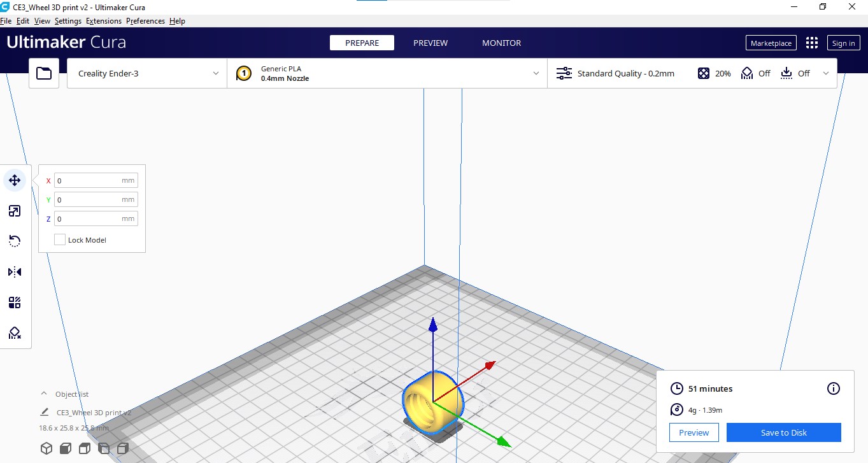The height and width of the screenshot is (463, 868).
Task: Click the 4g · 1.39m material estimate
Action: click(705, 410)
